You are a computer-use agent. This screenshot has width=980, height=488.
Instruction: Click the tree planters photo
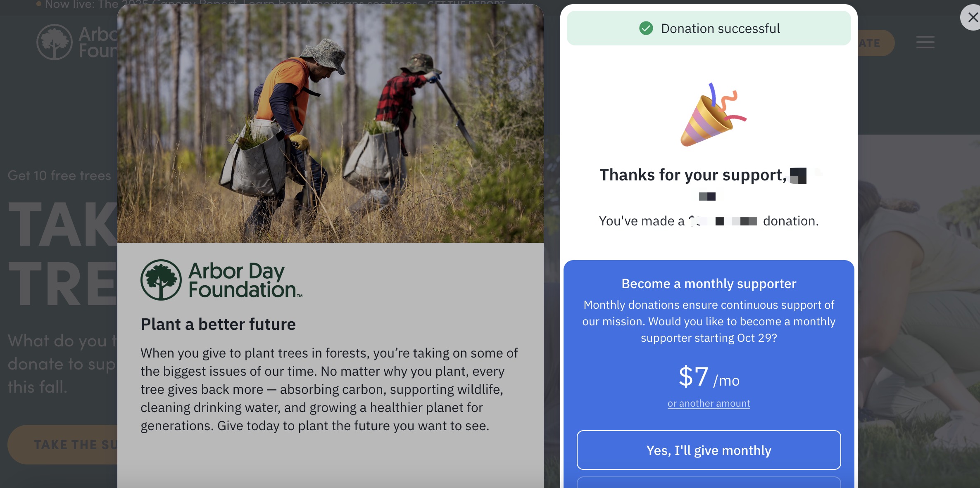330,123
